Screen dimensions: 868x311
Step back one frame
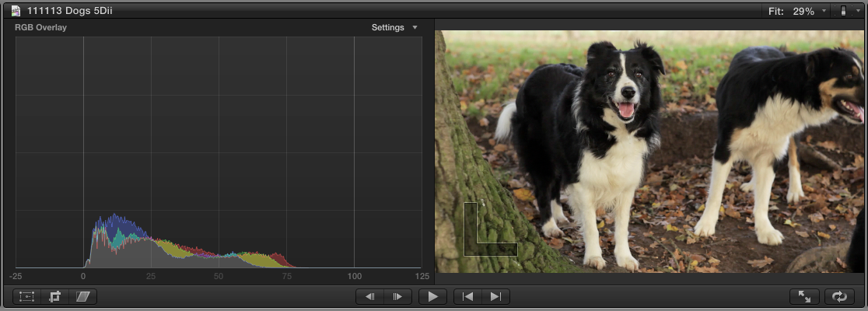371,296
